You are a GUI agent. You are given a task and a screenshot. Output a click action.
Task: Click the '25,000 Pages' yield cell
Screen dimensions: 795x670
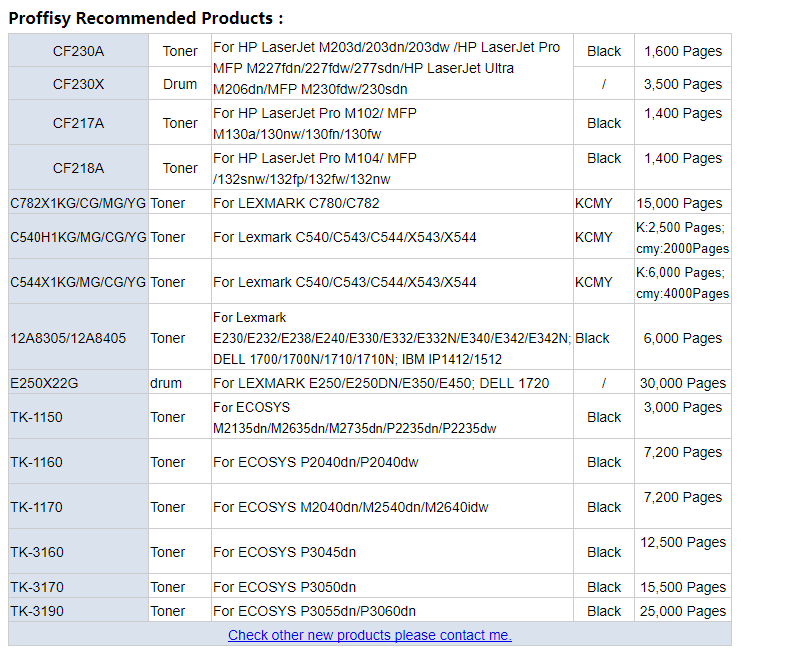click(x=682, y=610)
